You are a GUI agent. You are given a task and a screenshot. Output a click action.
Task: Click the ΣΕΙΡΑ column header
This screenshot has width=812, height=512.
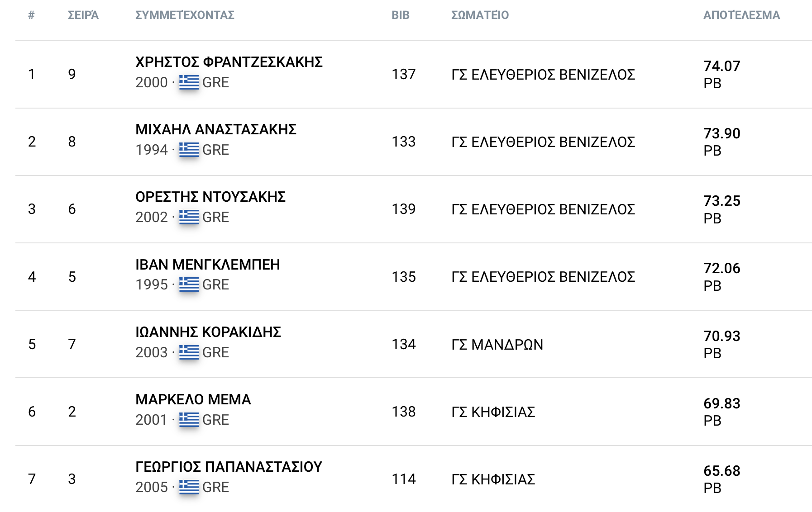(83, 15)
